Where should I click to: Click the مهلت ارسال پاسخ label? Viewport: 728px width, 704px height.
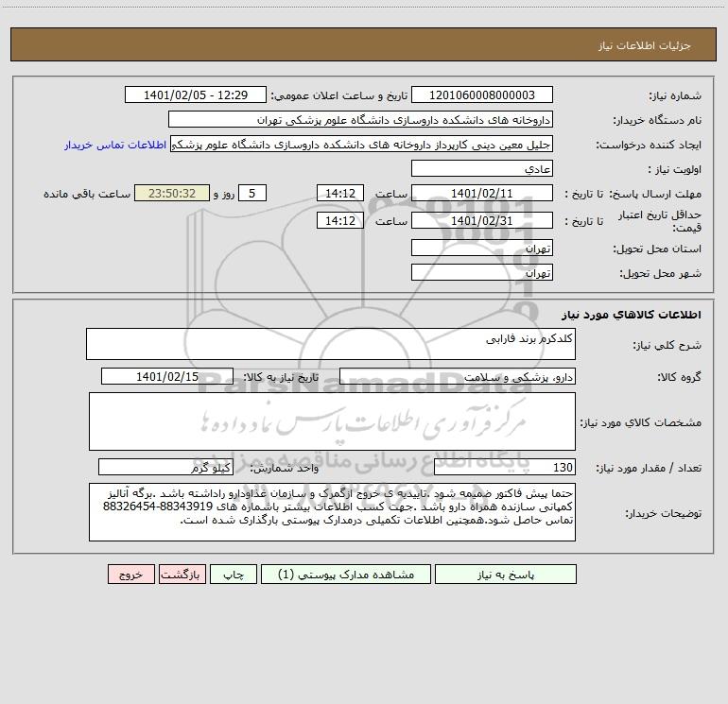(x=655, y=194)
